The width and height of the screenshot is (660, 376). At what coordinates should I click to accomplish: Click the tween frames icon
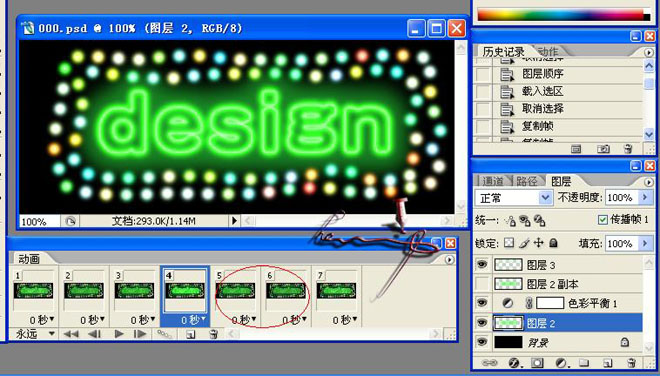coord(164,334)
